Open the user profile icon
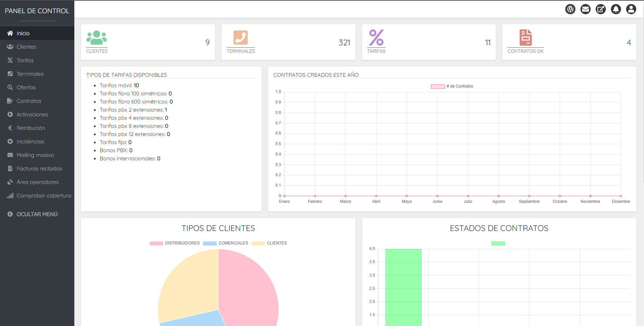 tap(631, 9)
